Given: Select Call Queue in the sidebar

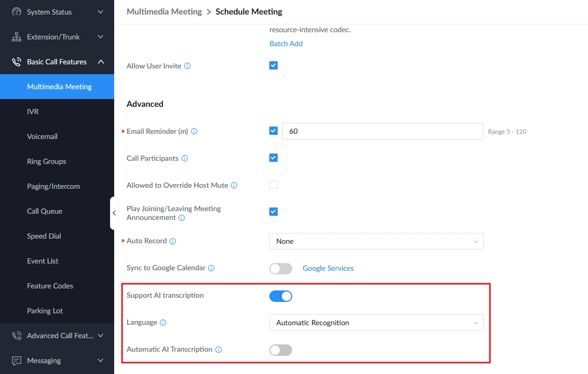Looking at the screenshot, I should click(x=57, y=211).
